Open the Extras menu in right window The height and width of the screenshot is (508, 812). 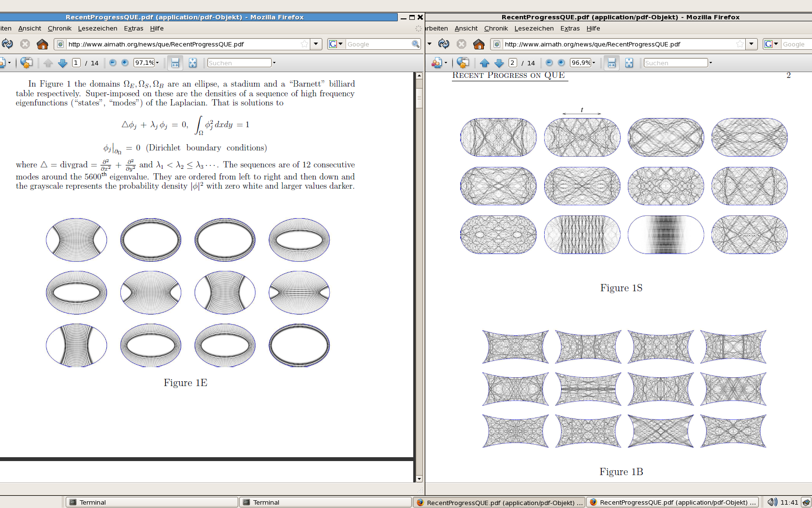pyautogui.click(x=570, y=29)
